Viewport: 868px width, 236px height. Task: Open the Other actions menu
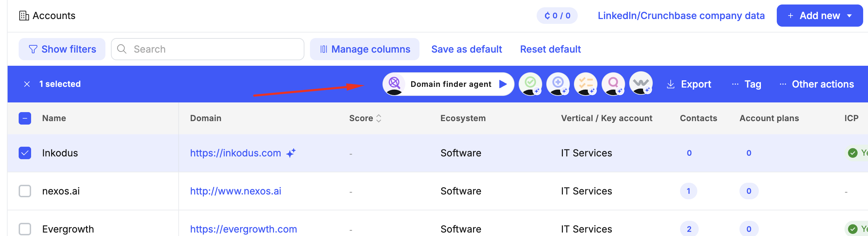pyautogui.click(x=817, y=84)
